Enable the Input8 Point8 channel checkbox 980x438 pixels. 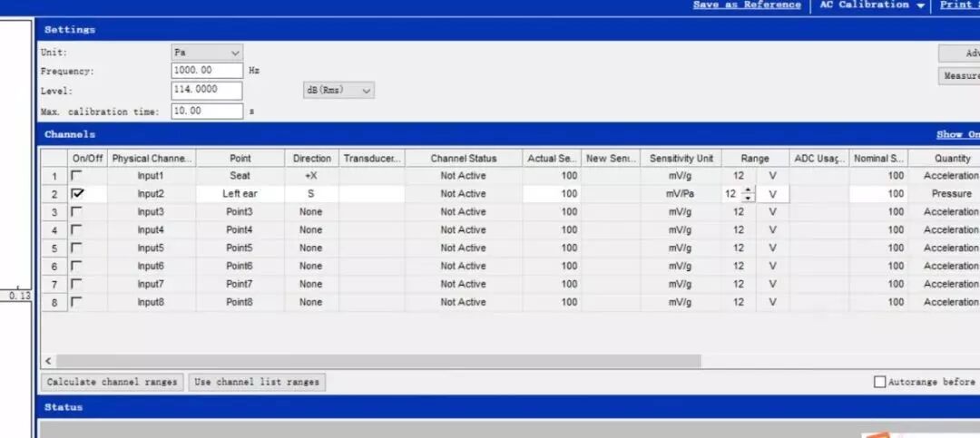[76, 302]
